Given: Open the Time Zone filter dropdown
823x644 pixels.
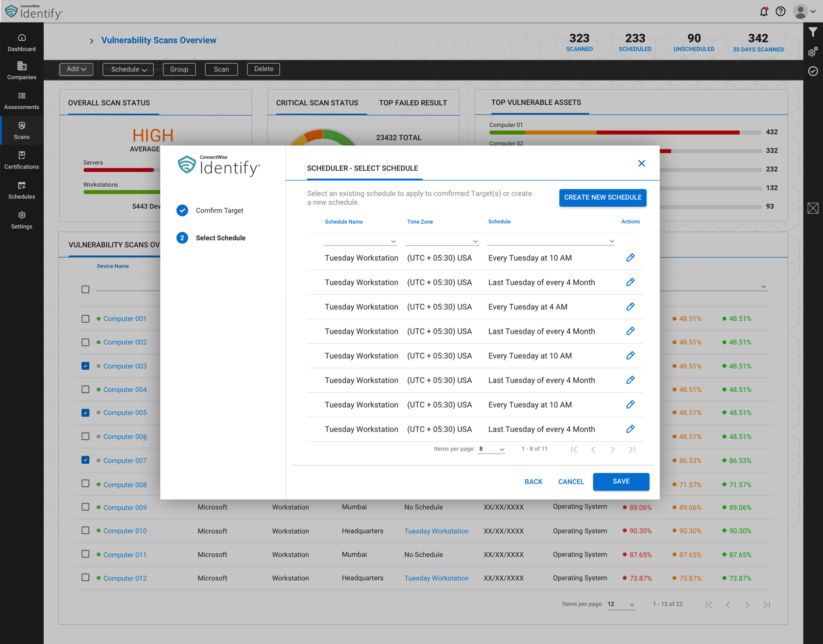Looking at the screenshot, I should 442,241.
